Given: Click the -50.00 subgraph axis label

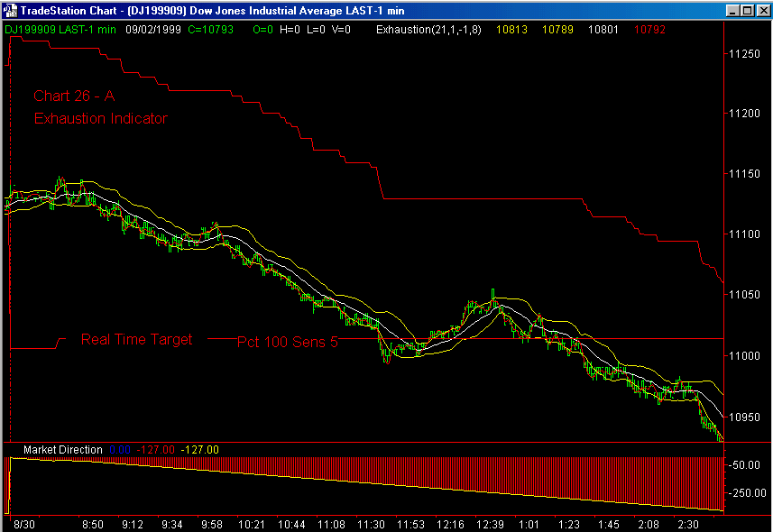Looking at the screenshot, I should click(x=744, y=465).
